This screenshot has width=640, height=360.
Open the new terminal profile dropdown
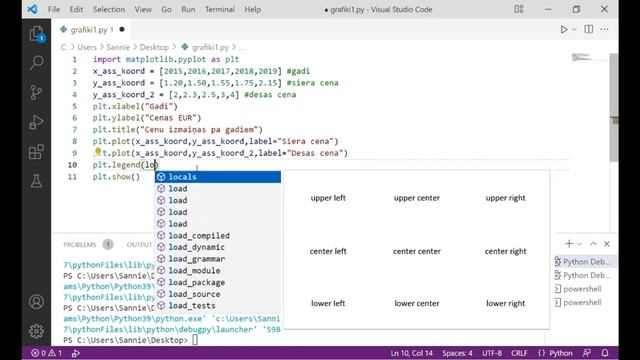click(579, 244)
